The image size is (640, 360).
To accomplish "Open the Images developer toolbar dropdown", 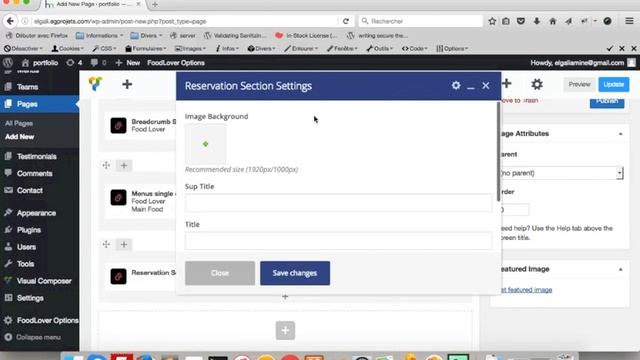I will coord(190,49).
